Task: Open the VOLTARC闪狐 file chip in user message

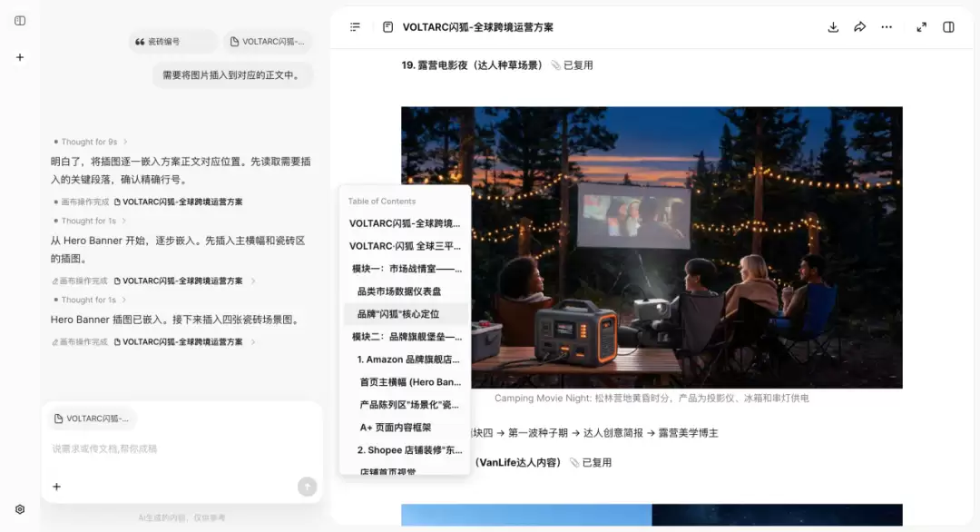Action: [x=268, y=41]
